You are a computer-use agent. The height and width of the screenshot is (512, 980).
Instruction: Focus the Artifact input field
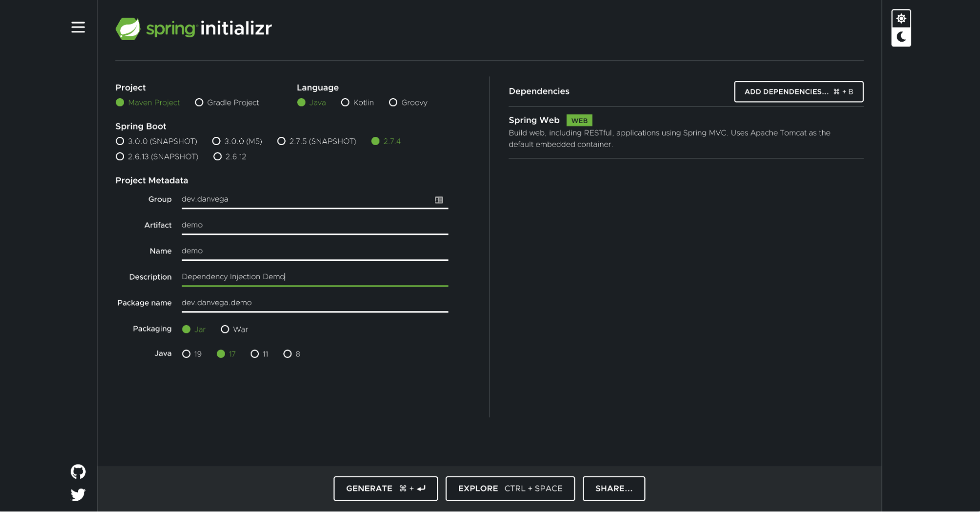coord(315,225)
